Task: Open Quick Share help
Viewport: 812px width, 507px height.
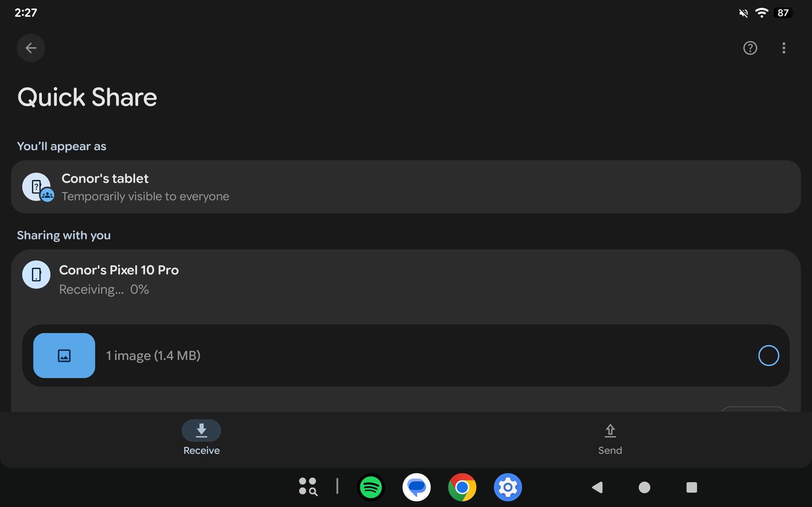Action: point(750,48)
